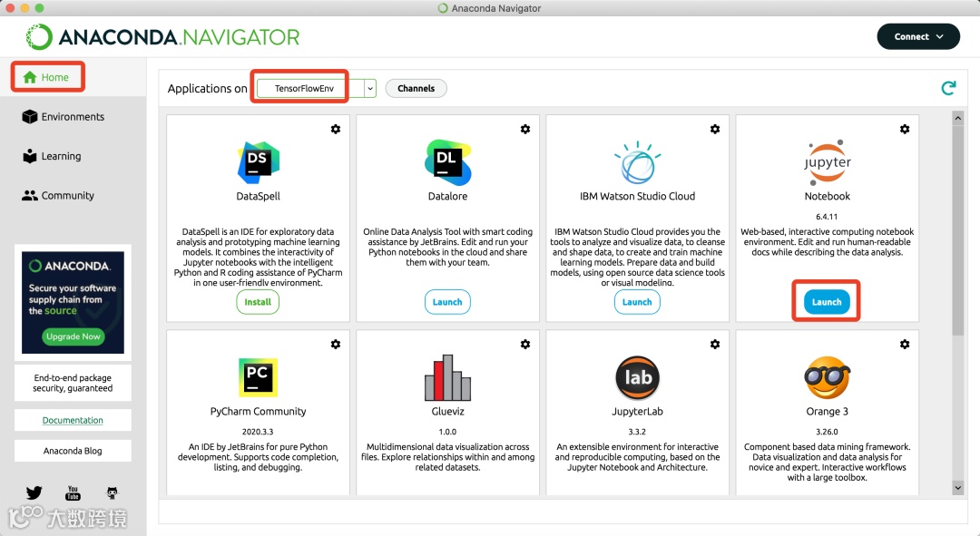Image resolution: width=980 pixels, height=536 pixels.
Task: Open settings gear on DataSpell card
Action: pyautogui.click(x=336, y=129)
